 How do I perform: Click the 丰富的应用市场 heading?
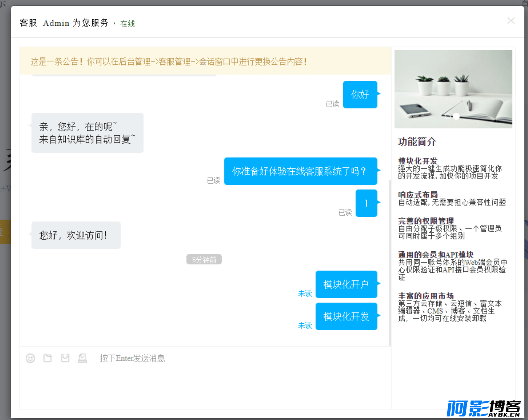426,296
